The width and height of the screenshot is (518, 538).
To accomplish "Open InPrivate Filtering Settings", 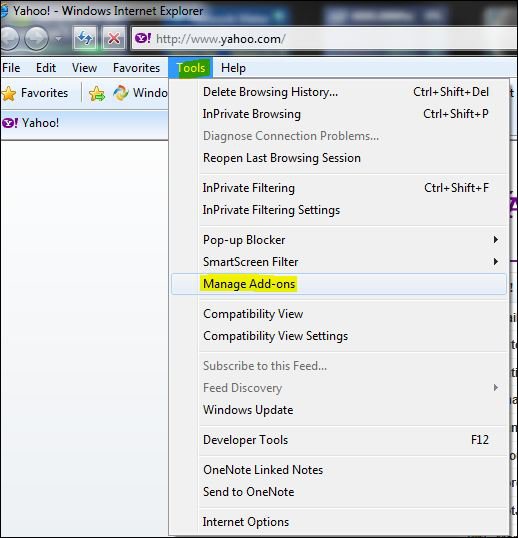I will pyautogui.click(x=339, y=210).
